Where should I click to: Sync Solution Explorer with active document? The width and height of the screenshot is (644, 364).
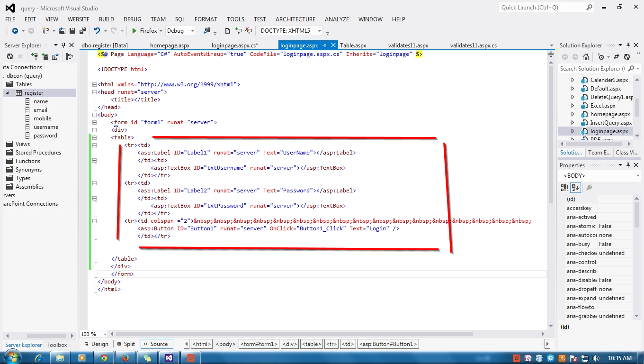click(616, 57)
